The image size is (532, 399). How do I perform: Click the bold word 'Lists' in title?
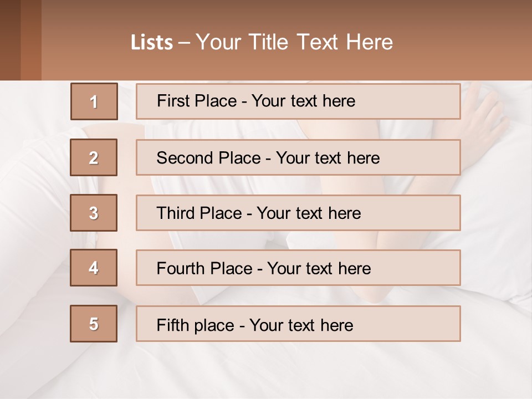(152, 43)
